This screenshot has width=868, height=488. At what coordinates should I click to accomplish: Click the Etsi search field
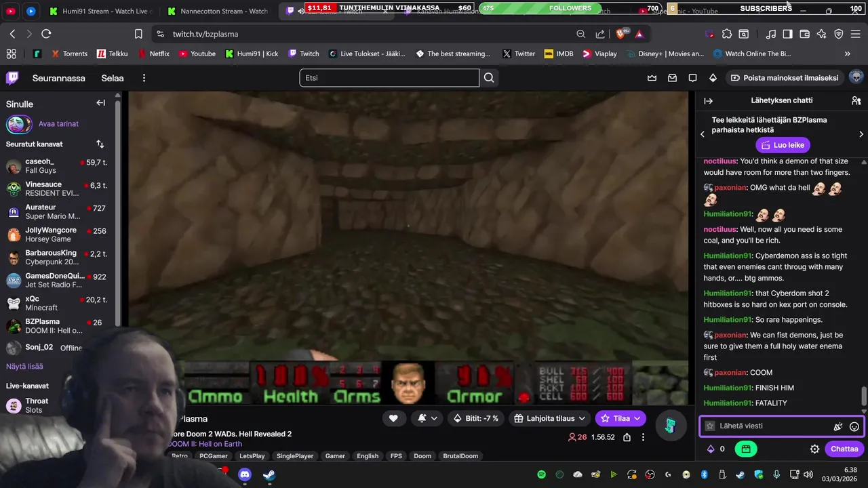click(x=389, y=78)
